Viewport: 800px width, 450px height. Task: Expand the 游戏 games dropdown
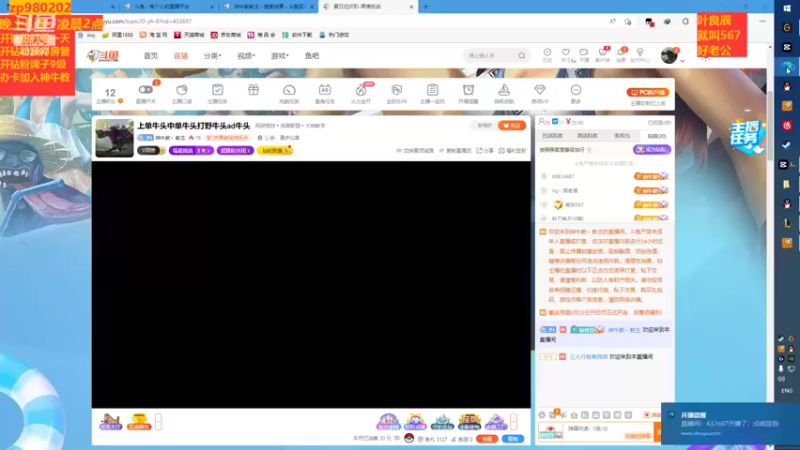(x=280, y=56)
